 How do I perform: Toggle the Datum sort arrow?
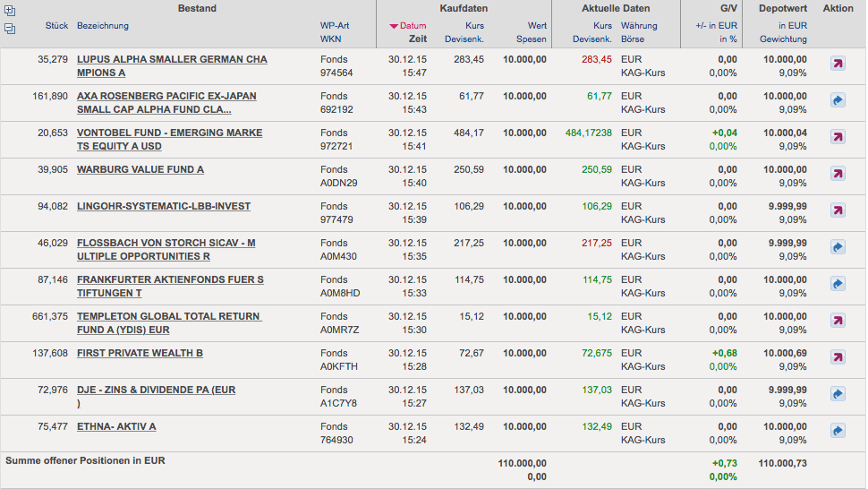click(393, 26)
